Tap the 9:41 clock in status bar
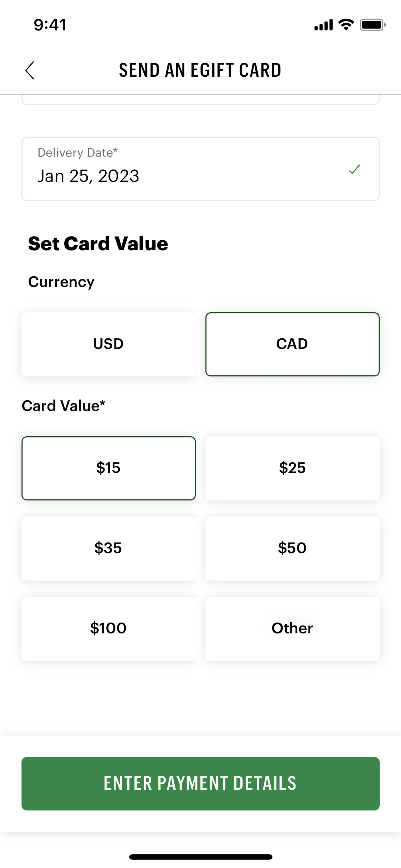Screen dimensions: 401x868 point(50,25)
